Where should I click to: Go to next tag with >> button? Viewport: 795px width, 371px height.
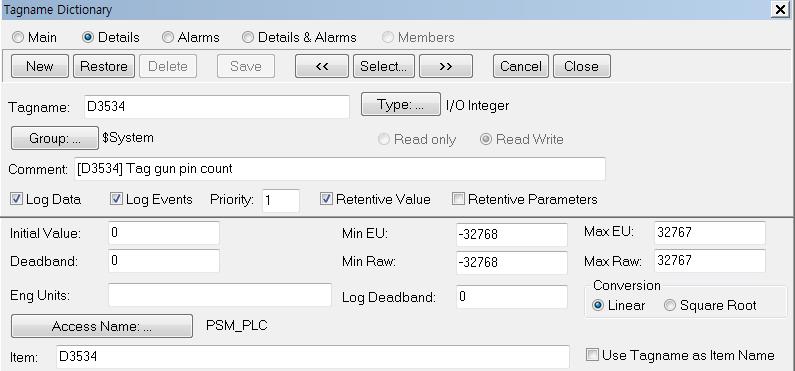point(446,66)
